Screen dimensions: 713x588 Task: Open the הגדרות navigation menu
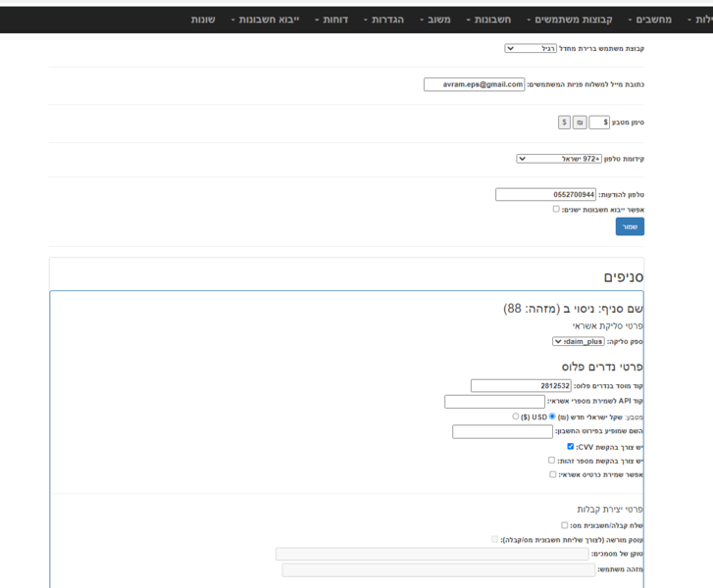click(x=383, y=20)
